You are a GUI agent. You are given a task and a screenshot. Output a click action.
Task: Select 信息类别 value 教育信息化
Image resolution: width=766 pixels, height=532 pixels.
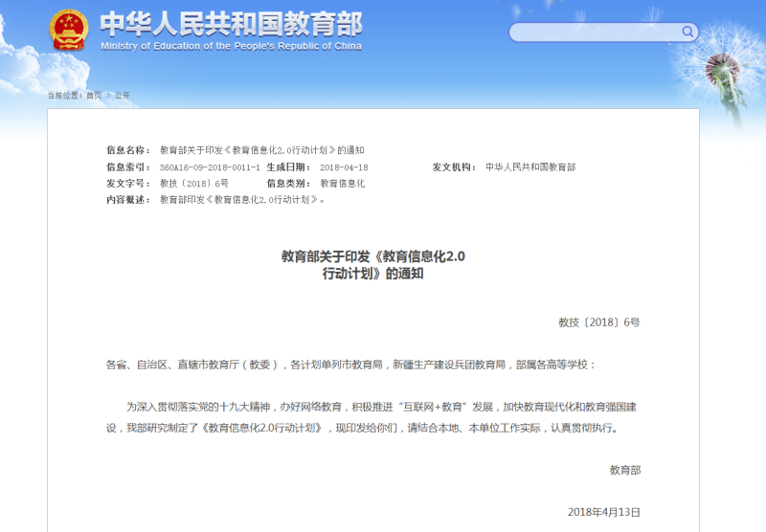point(343,184)
